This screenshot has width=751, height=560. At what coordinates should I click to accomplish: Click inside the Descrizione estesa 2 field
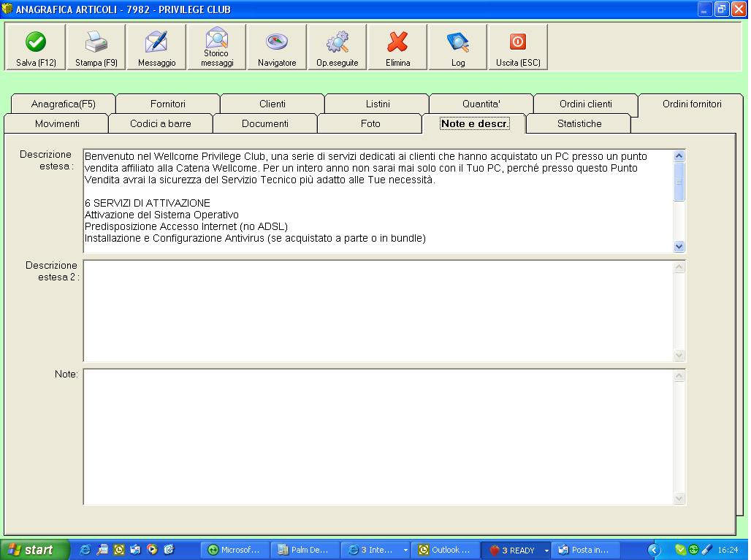[x=378, y=311]
